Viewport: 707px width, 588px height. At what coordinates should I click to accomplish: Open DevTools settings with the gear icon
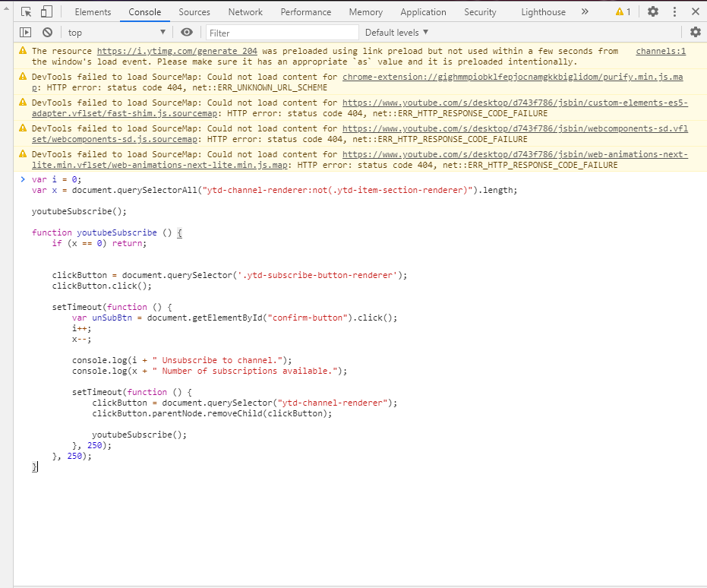tap(652, 11)
